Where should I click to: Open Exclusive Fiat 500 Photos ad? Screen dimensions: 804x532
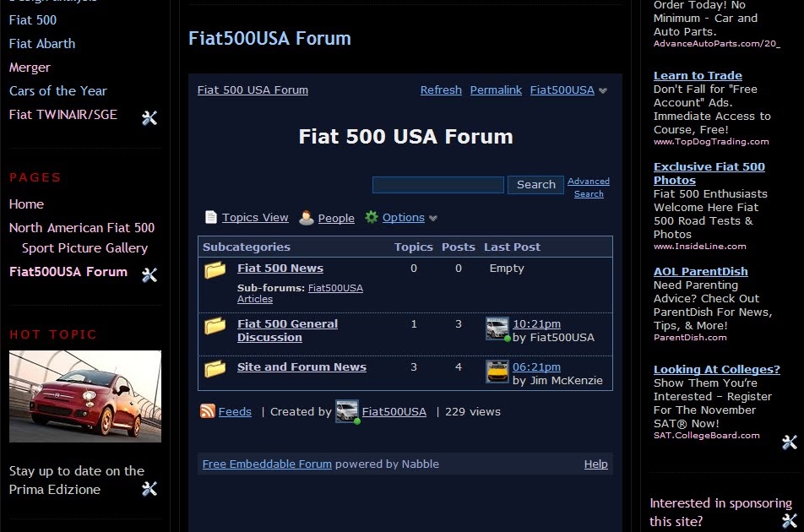point(709,173)
